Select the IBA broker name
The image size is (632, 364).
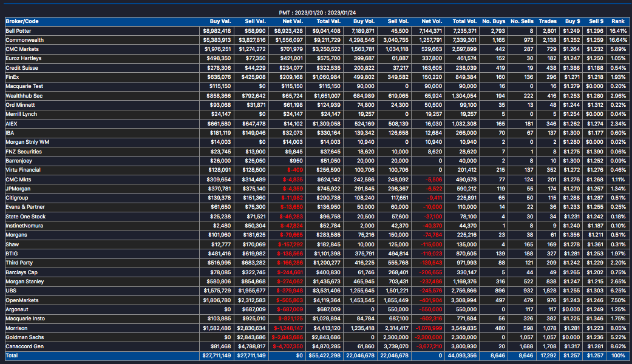pos(10,132)
